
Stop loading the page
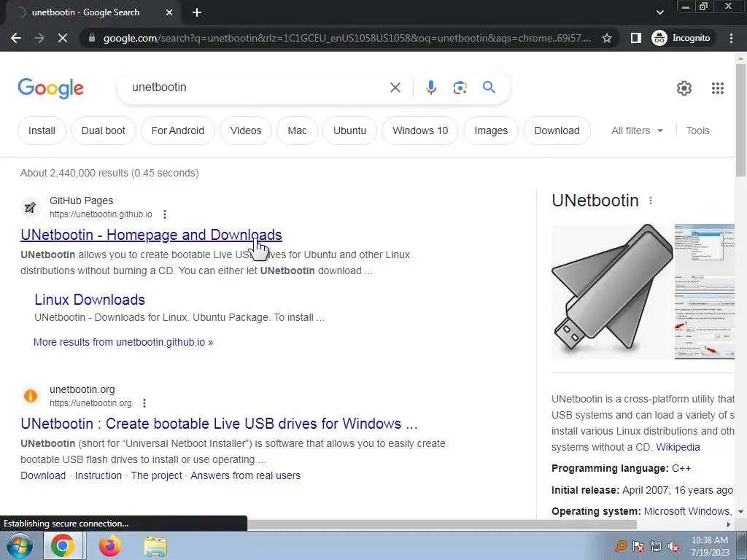63,38
